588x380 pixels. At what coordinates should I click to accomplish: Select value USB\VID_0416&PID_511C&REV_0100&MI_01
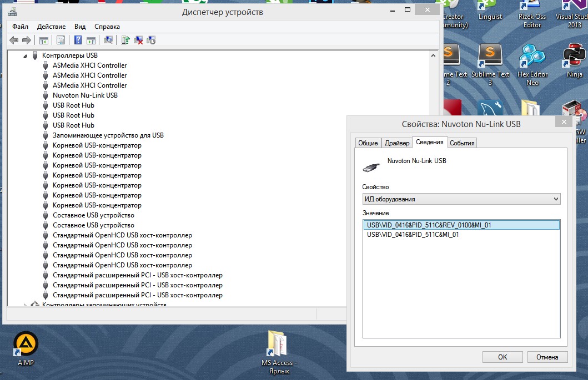coord(461,225)
